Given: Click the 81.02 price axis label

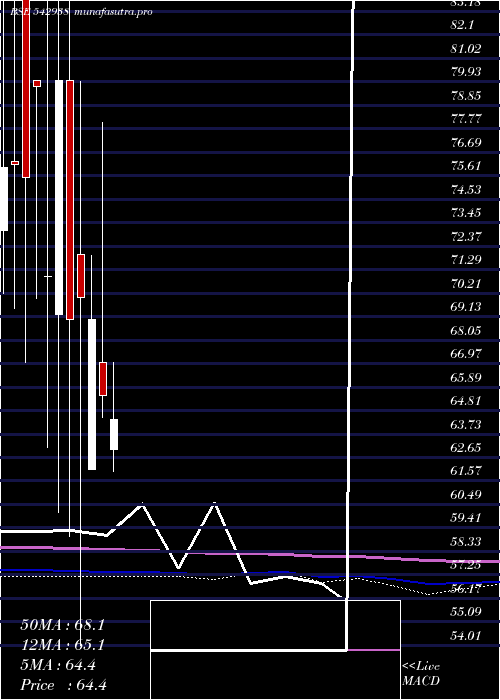Looking at the screenshot, I should [x=466, y=49].
